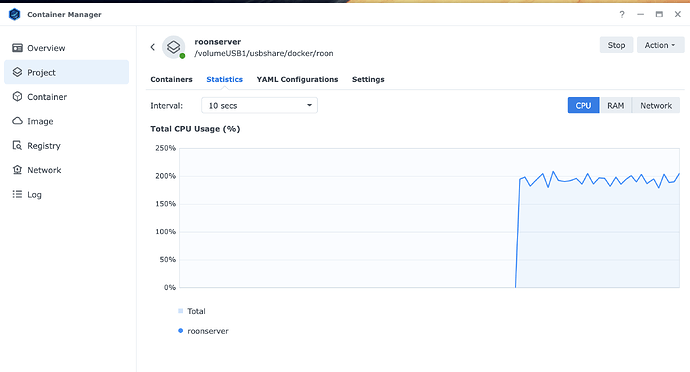The width and height of the screenshot is (690, 372).
Task: Click the roonserver project stack icon
Action: (x=173, y=47)
